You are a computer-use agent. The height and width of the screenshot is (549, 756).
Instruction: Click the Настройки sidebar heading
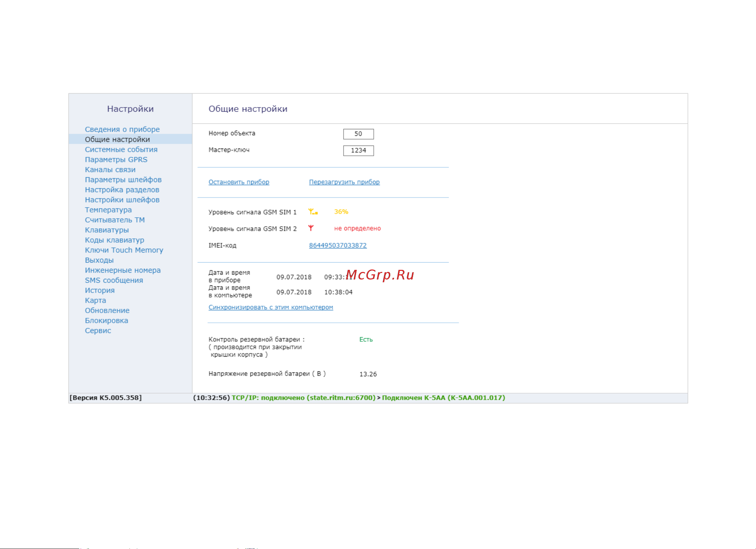(x=130, y=108)
